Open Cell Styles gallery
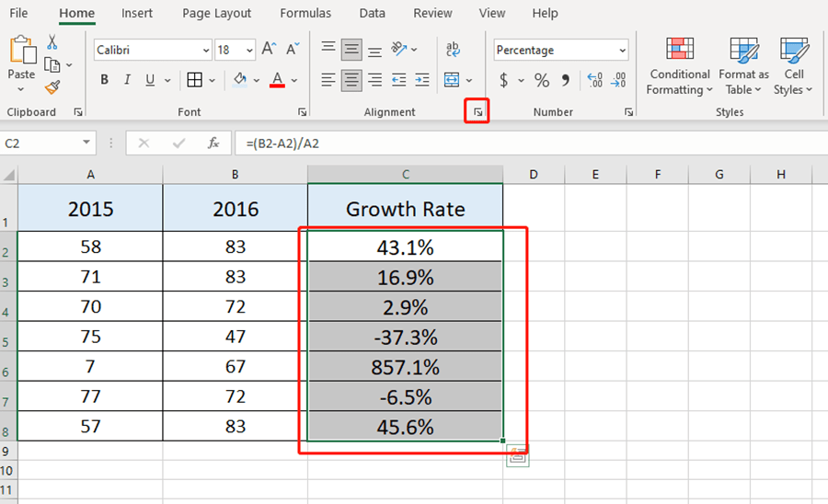Screen dimensions: 828x504 (x=793, y=66)
